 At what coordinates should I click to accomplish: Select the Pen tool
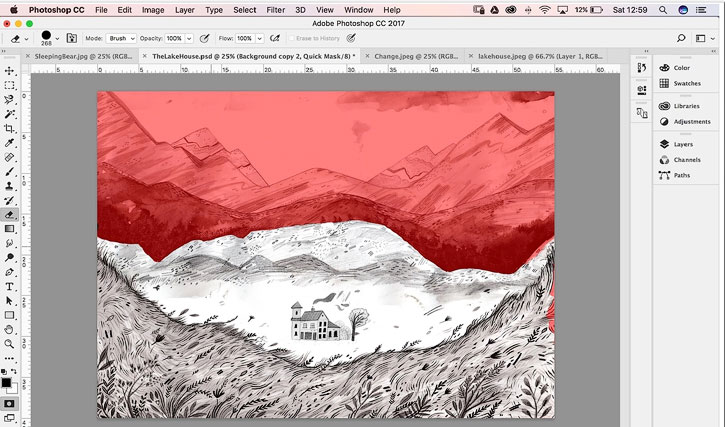[x=9, y=272]
